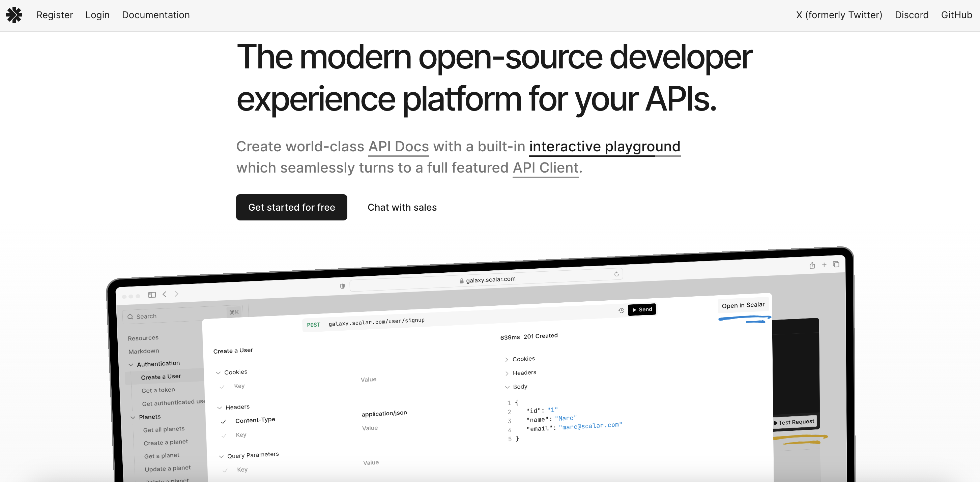The height and width of the screenshot is (482, 980).
Task: Click the share icon in browser toolbar
Action: pyautogui.click(x=812, y=265)
